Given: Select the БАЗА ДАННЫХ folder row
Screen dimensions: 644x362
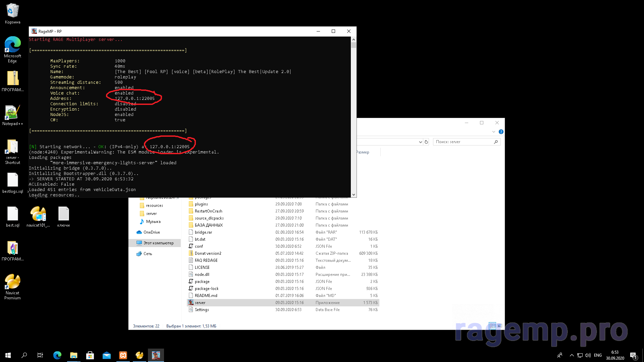Looking at the screenshot, I should click(x=283, y=225).
